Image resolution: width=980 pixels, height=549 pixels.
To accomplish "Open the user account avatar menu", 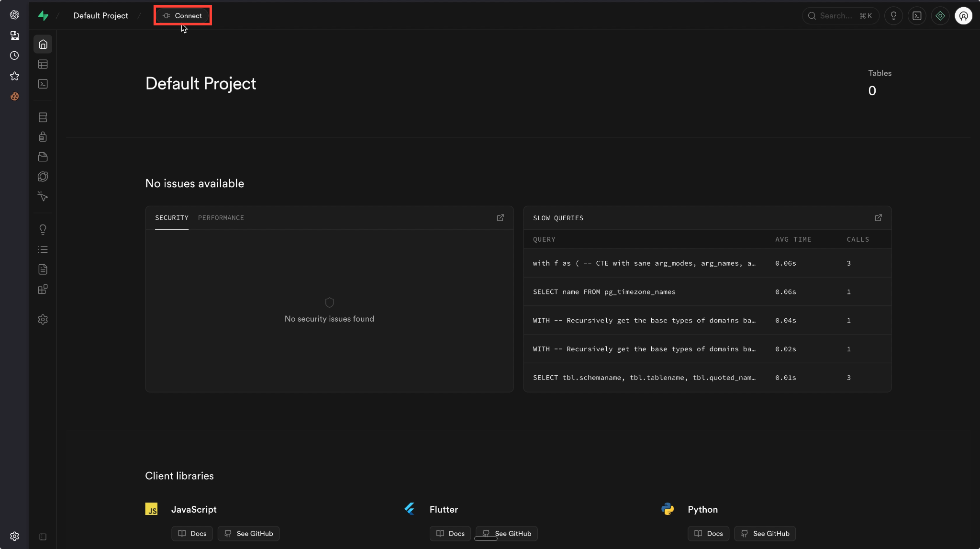I will coord(963,16).
